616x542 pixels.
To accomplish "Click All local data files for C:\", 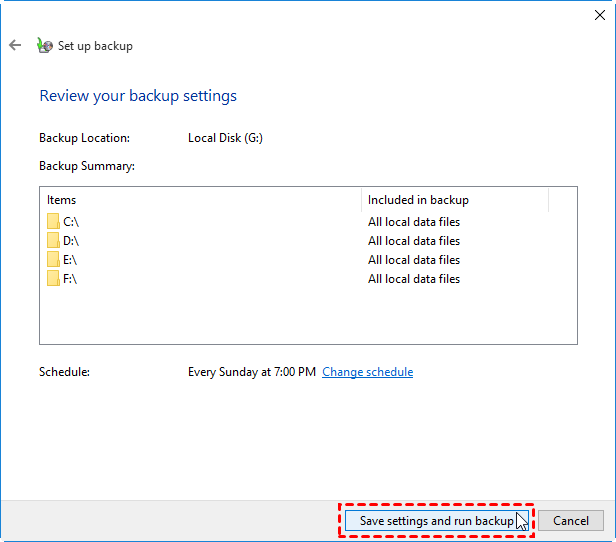I will [x=414, y=222].
